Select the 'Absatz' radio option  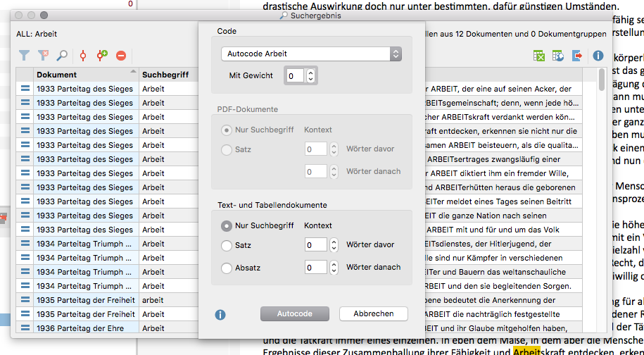[227, 268]
